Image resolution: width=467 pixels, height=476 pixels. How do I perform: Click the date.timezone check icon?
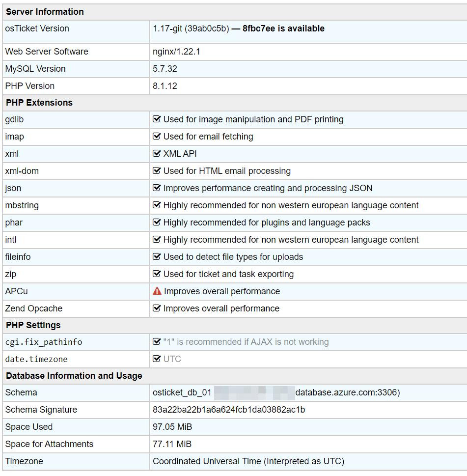[x=157, y=359]
